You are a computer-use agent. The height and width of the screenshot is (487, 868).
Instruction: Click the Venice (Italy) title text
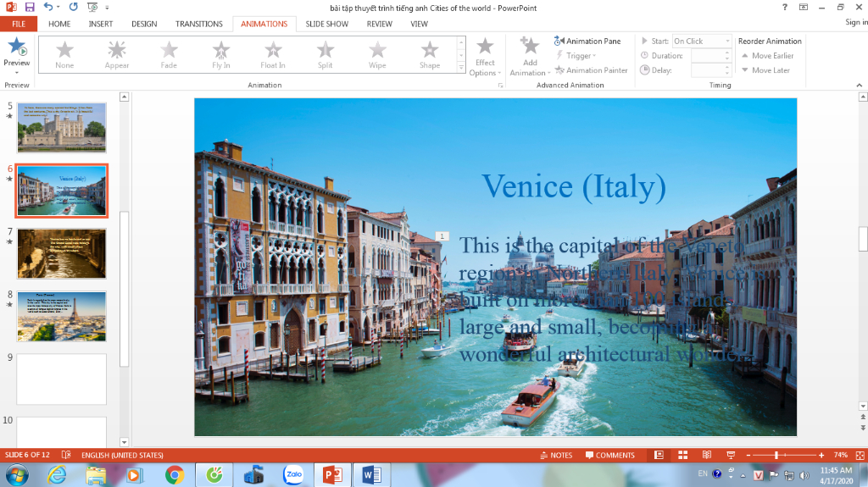[x=574, y=186]
